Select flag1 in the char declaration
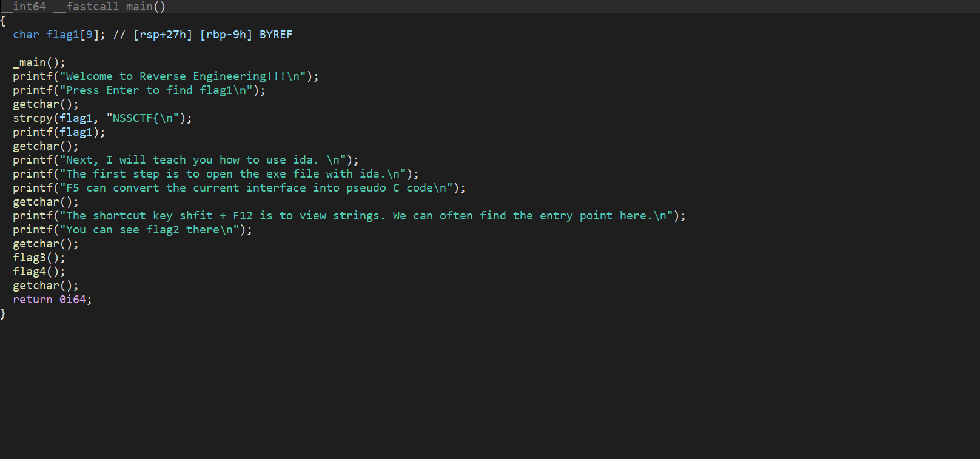Image resolution: width=980 pixels, height=459 pixels. (x=62, y=35)
